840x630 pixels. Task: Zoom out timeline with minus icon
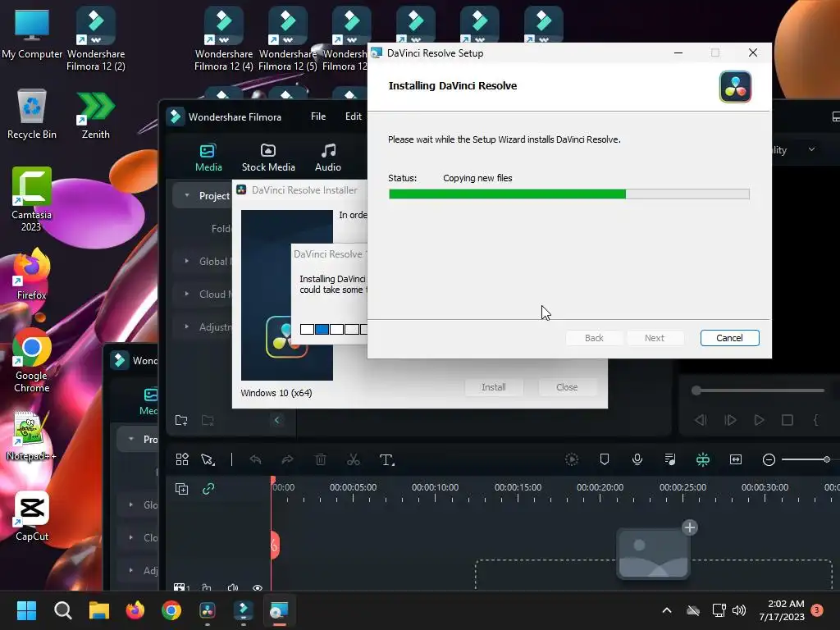pos(769,459)
